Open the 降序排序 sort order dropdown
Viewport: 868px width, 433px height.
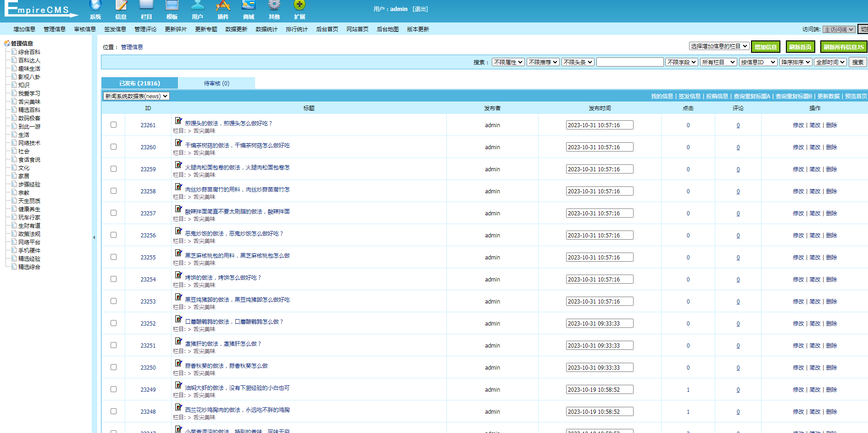796,62
